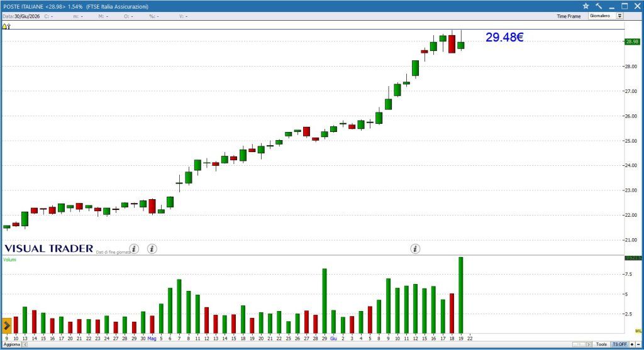
Task: Click the horizontal resistance line at chart top
Action: pyautogui.click(x=313, y=30)
